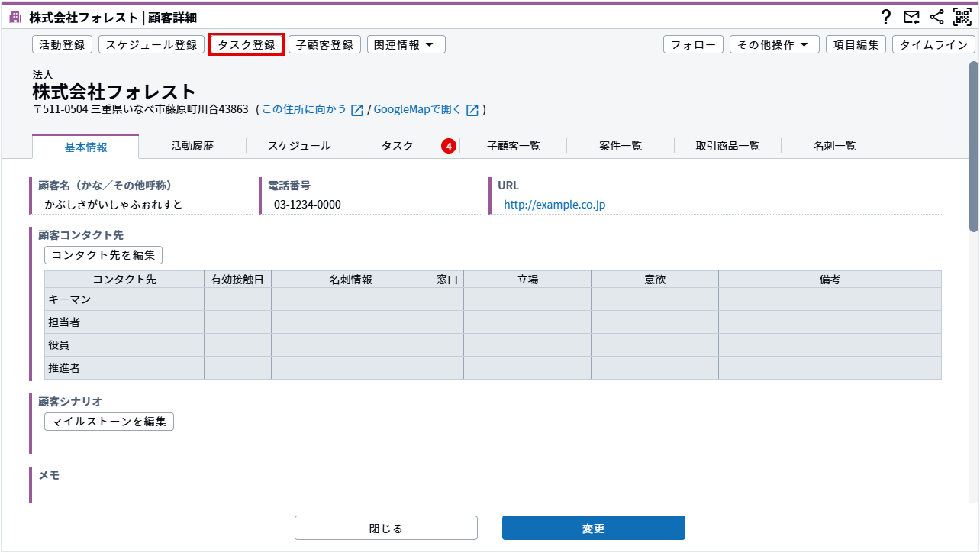The image size is (980, 553).
Task: Click the share icon
Action: [x=936, y=17]
